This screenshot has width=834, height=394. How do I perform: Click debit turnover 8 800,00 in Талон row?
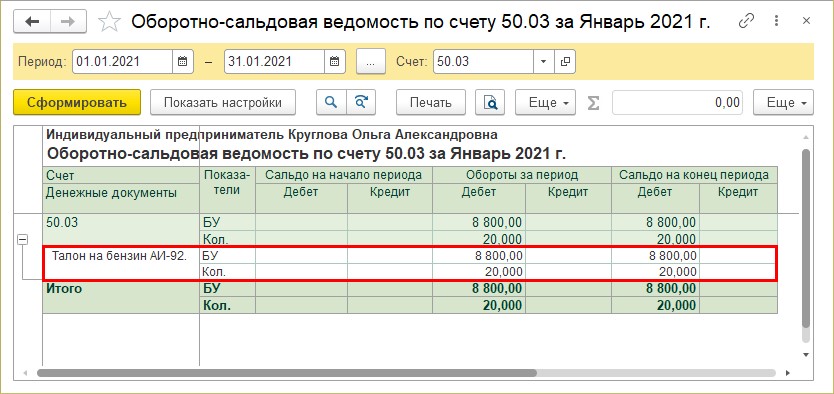479,256
